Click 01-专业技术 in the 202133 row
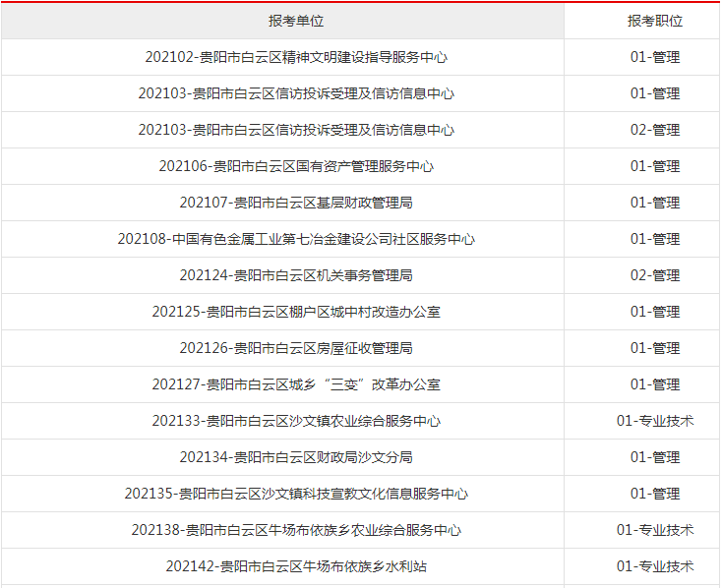The height and width of the screenshot is (588, 722). point(655,421)
